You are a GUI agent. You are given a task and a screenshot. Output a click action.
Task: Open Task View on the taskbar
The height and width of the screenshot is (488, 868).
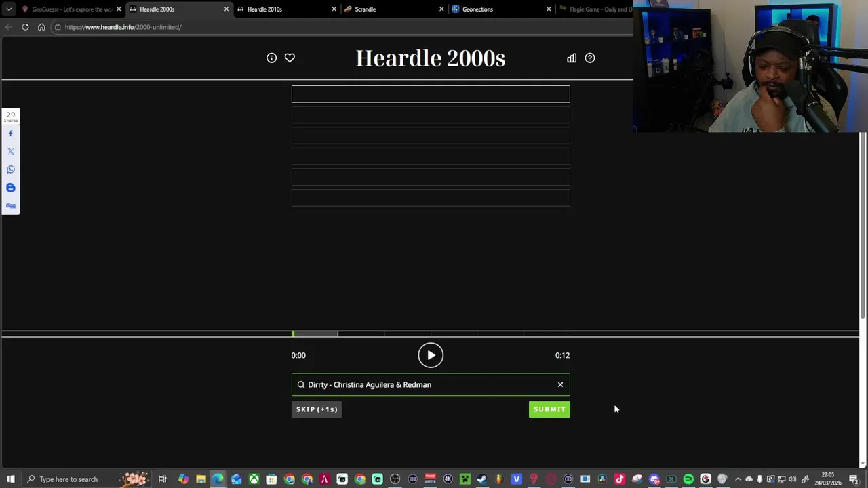pos(163,479)
